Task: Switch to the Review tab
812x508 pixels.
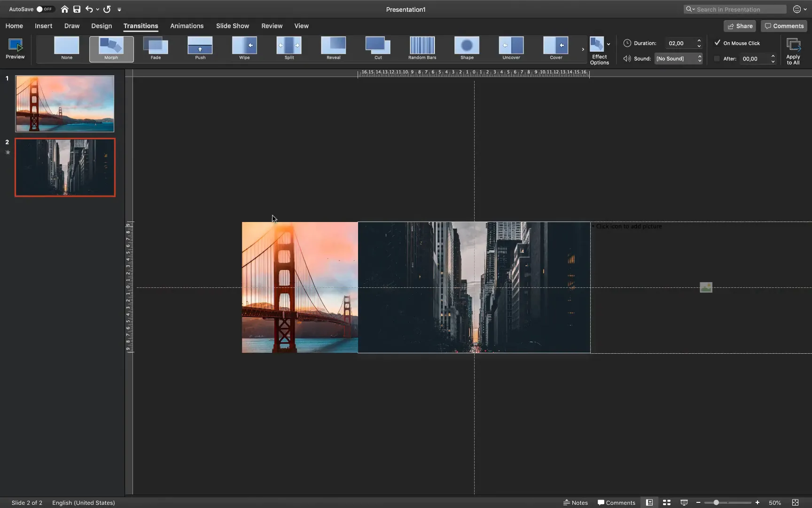Action: tap(272, 26)
